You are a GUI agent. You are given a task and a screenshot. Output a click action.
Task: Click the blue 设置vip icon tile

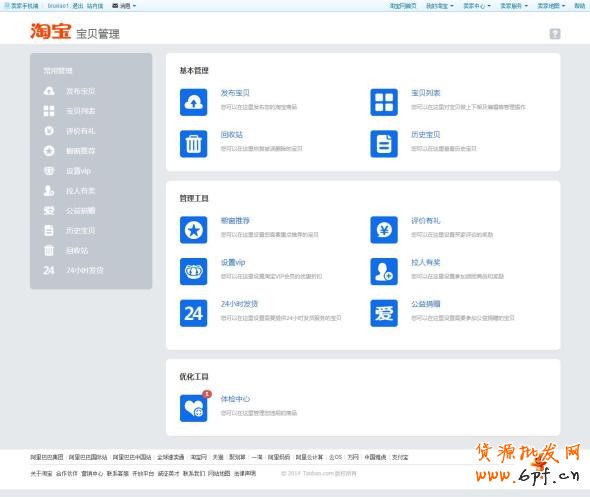(193, 271)
